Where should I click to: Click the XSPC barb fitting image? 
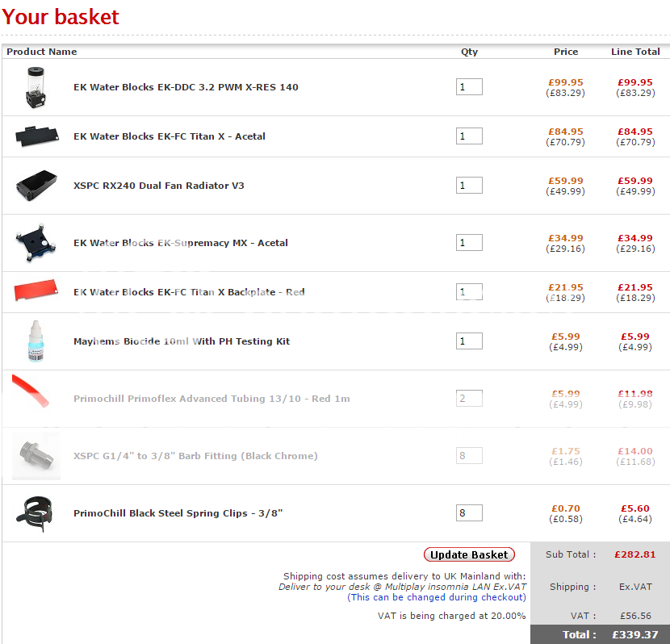(x=37, y=456)
